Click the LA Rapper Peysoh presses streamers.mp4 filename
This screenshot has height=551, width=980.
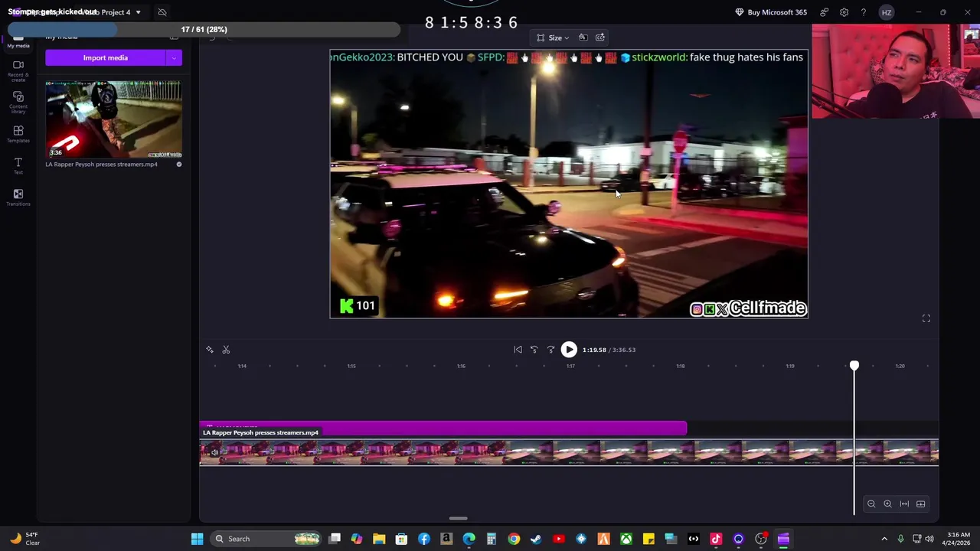pos(101,165)
